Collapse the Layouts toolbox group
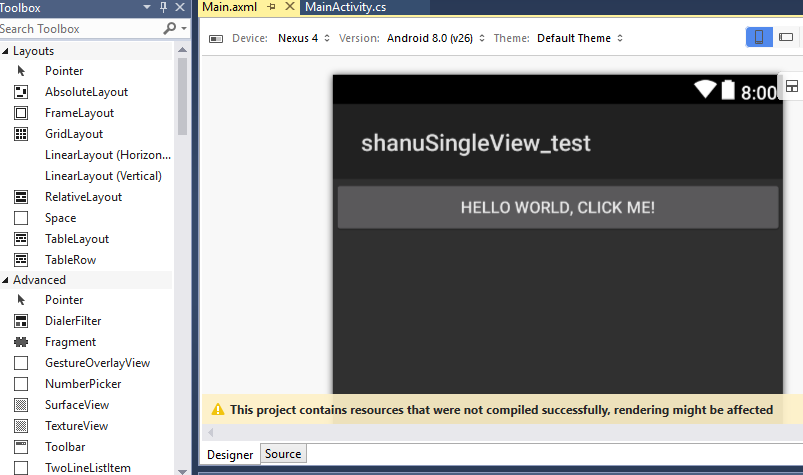The image size is (803, 475). point(5,51)
